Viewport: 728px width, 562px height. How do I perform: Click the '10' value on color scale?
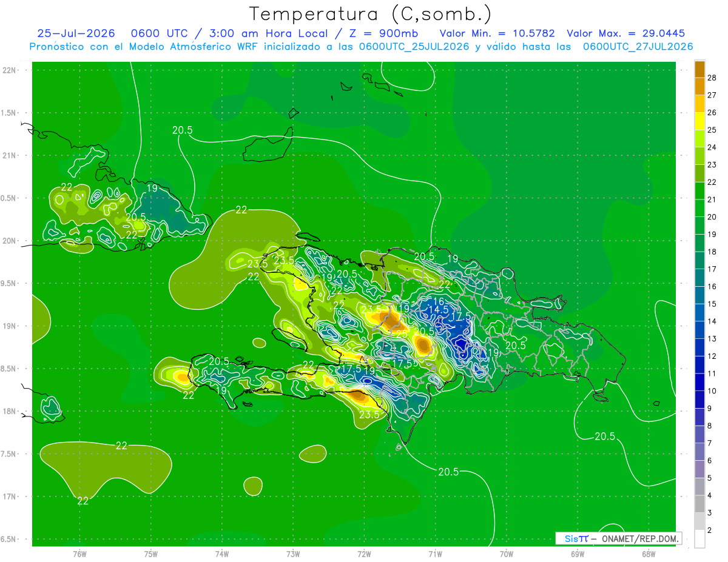click(712, 391)
